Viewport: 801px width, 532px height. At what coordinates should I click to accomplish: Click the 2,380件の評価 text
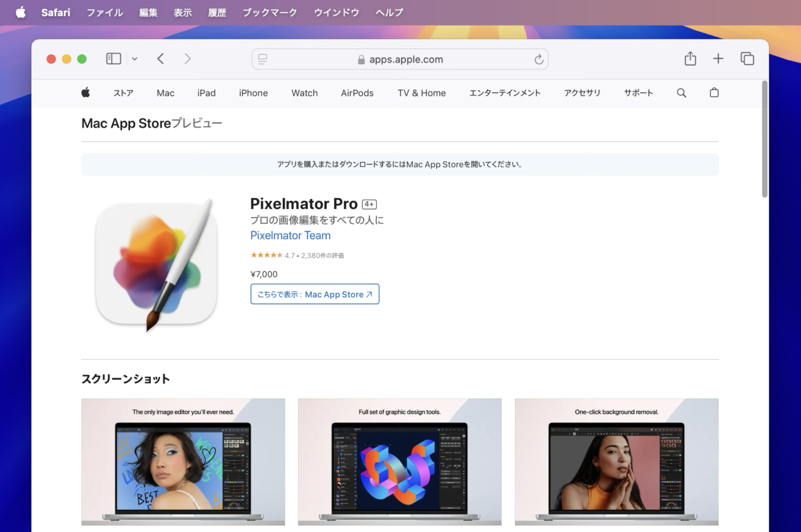point(322,255)
